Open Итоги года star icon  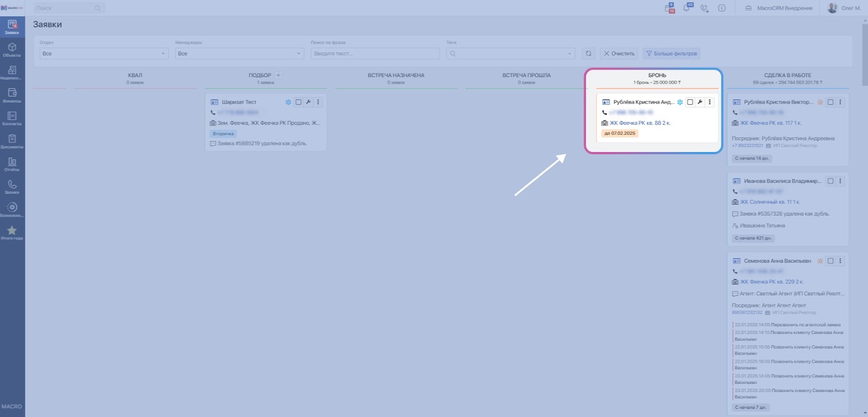(12, 232)
